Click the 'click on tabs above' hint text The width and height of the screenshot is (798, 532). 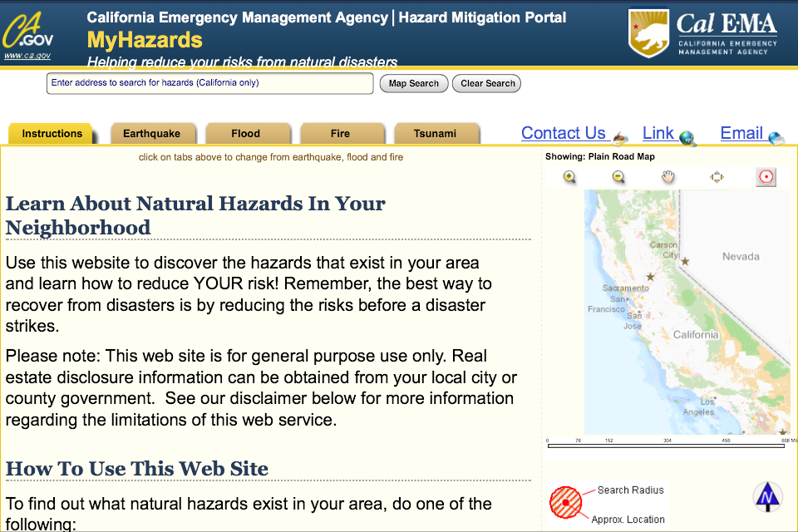[x=271, y=157]
